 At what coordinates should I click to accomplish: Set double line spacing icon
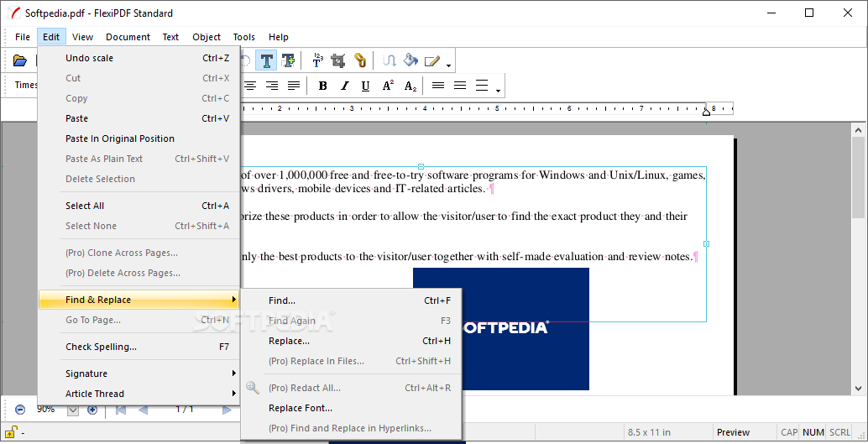pyautogui.click(x=482, y=86)
